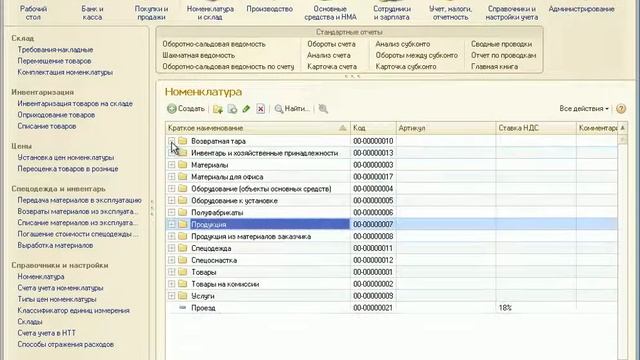Expand the Товары group
The width and height of the screenshot is (640, 360).
[171, 272]
